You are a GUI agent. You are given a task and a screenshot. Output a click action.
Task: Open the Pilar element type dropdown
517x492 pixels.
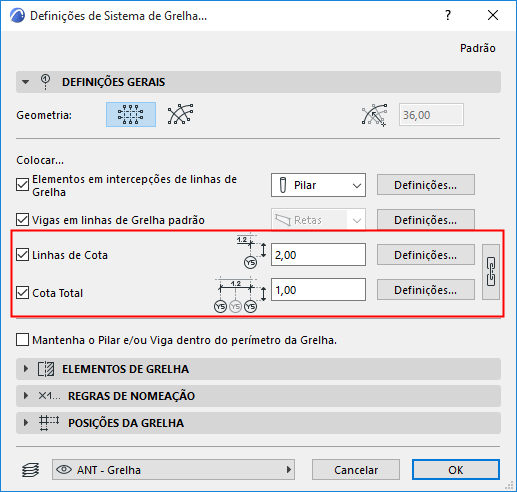tap(318, 185)
